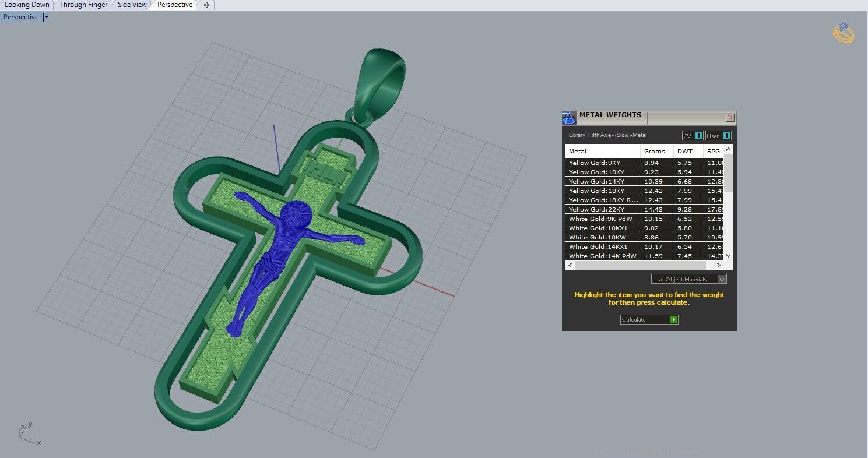Sort by the Grams column header

tap(656, 151)
